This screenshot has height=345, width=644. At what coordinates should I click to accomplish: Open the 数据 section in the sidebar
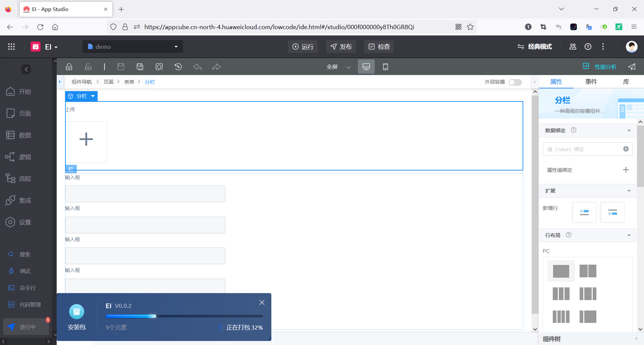19,135
